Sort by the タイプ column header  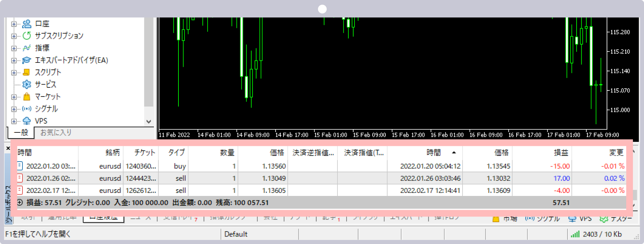[x=173, y=153]
